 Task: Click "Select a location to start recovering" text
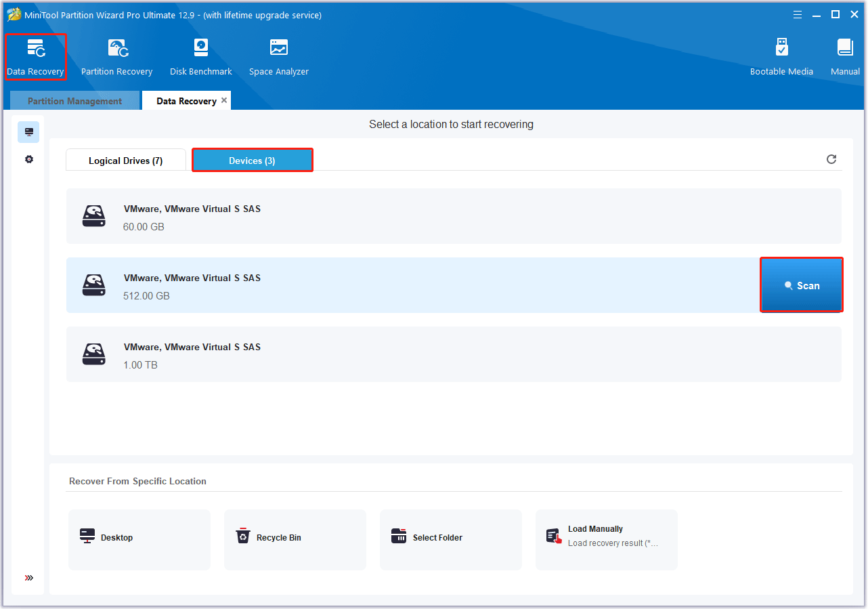coord(451,124)
